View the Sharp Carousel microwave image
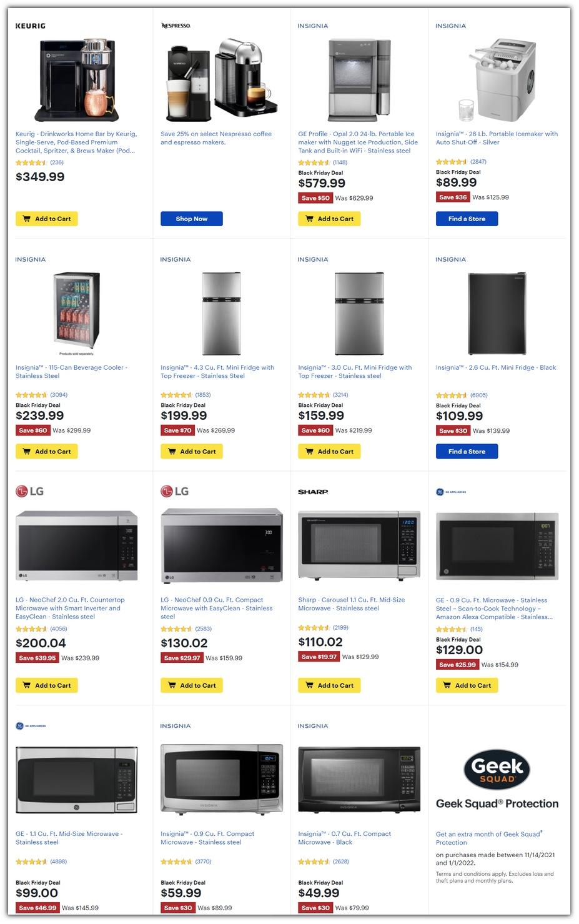The image size is (579, 924). 359,545
